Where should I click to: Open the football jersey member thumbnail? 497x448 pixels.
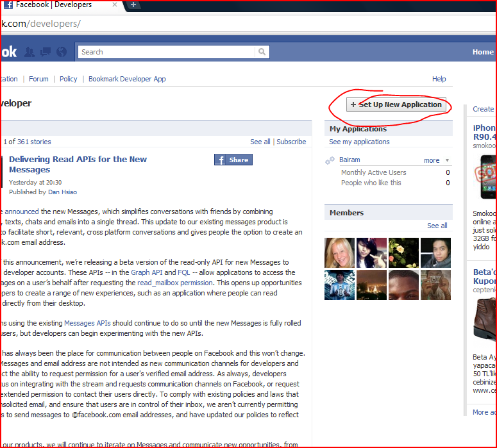[x=339, y=285]
